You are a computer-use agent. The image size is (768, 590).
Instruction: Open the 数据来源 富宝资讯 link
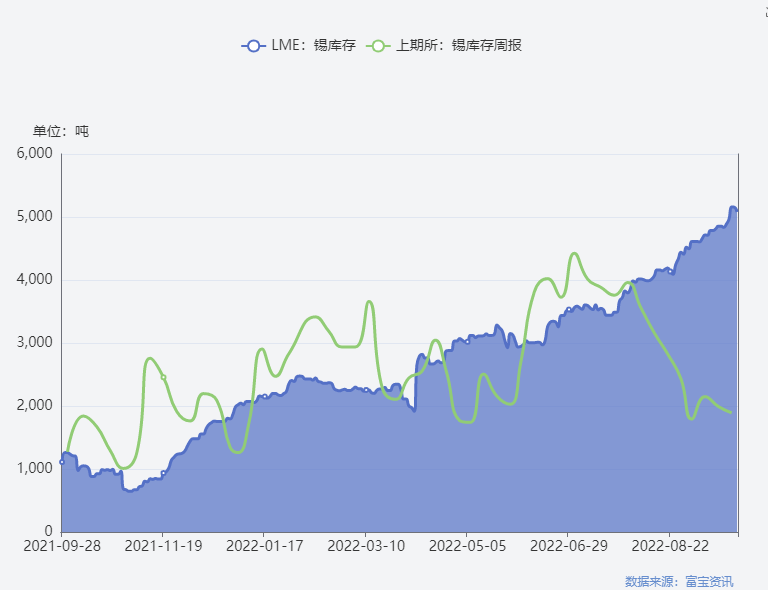(x=679, y=581)
